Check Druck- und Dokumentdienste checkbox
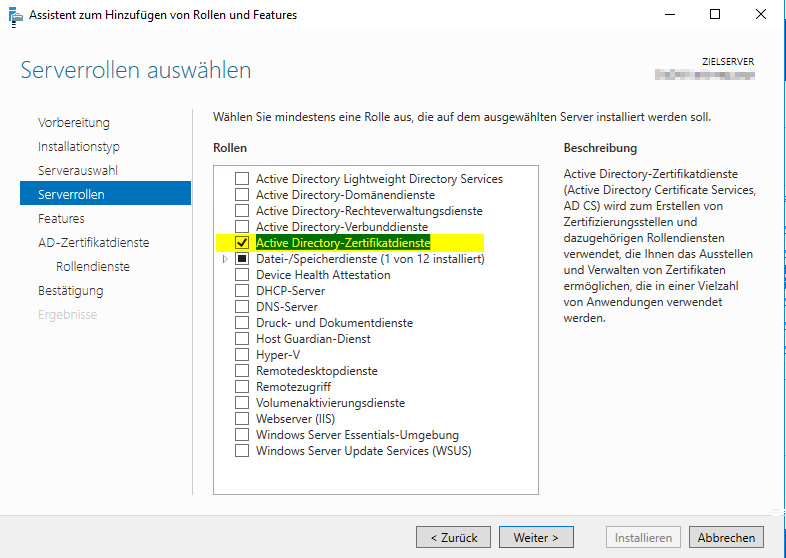Viewport: 786px width, 558px height. [x=242, y=323]
